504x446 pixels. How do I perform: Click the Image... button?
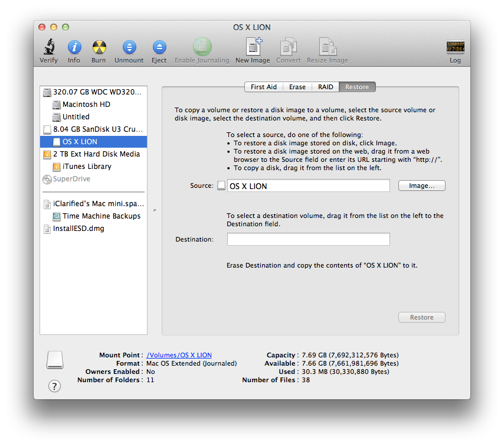(421, 185)
